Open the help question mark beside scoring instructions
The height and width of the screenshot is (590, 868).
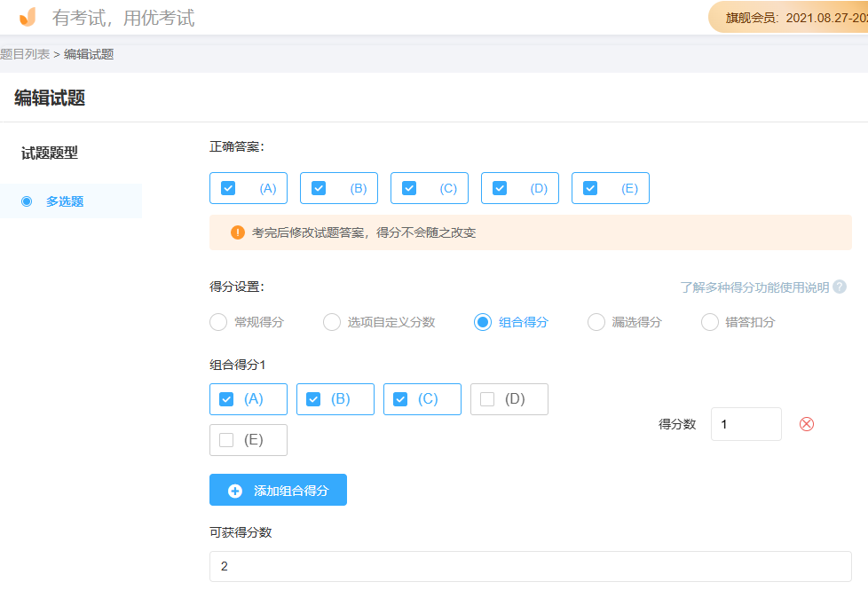[x=841, y=286]
